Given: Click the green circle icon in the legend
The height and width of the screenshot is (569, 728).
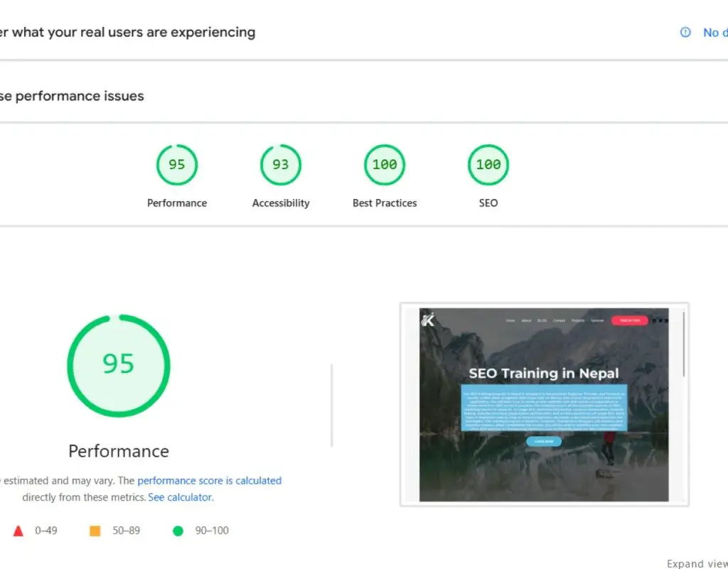Looking at the screenshot, I should [179, 530].
